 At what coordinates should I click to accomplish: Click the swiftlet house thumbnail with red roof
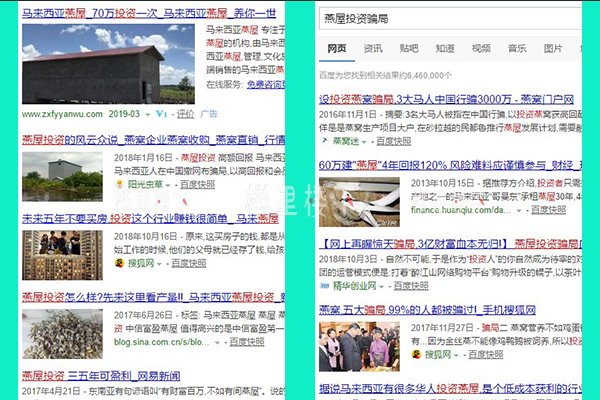108,64
